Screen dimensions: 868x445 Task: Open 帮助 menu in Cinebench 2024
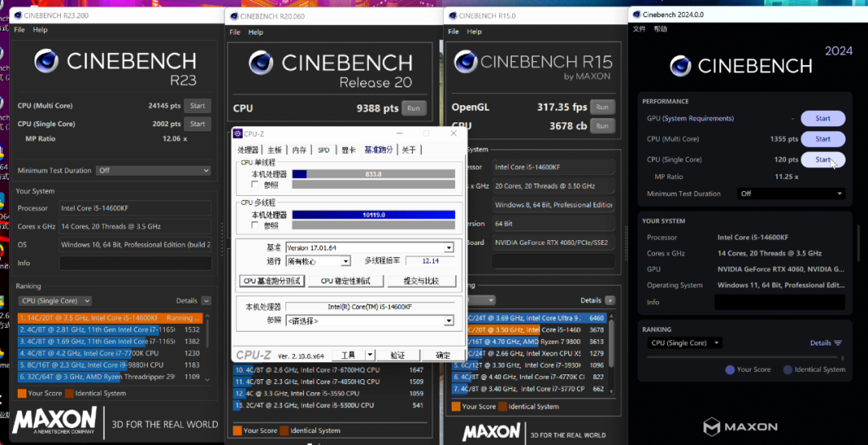(661, 30)
